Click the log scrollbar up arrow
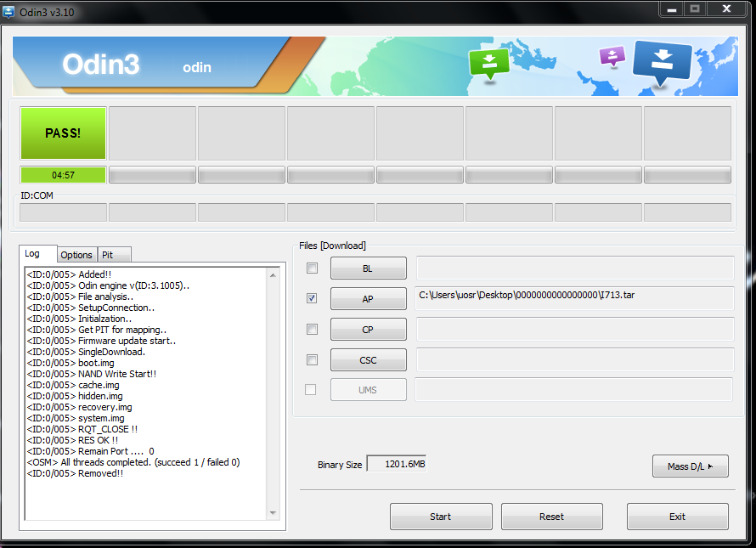 click(273, 275)
